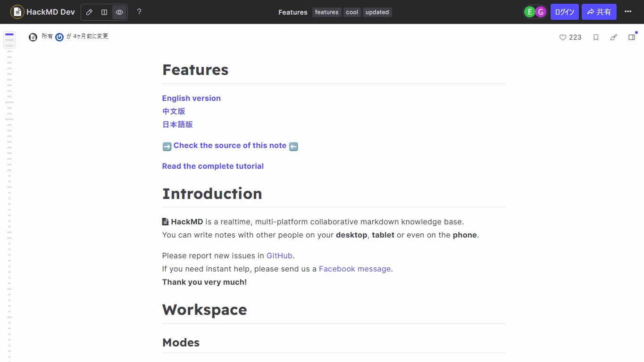This screenshot has height=362, width=644.
Task: Click the 共有 share button
Action: pos(599,12)
